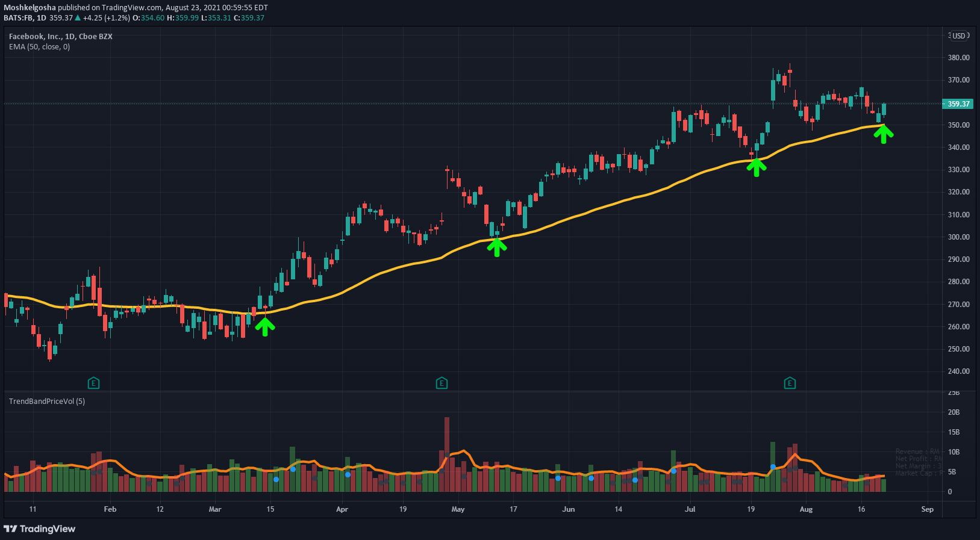Select the Sep date label on the time axis

[928, 509]
